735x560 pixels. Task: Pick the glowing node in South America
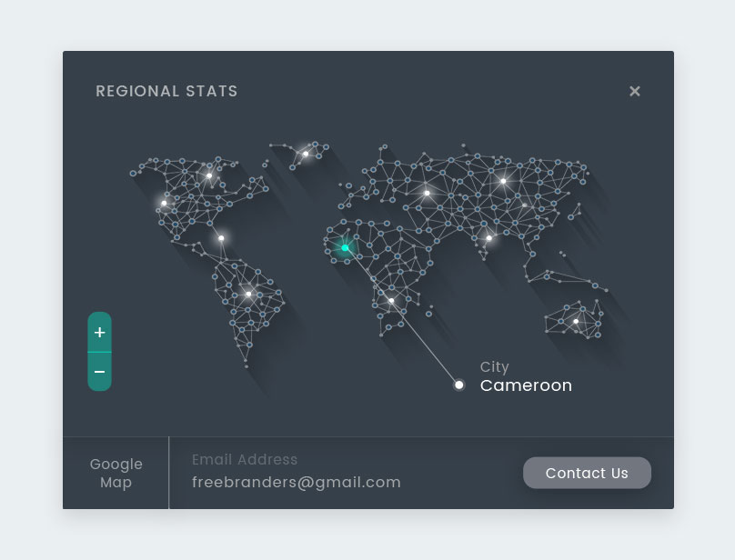[x=248, y=294]
